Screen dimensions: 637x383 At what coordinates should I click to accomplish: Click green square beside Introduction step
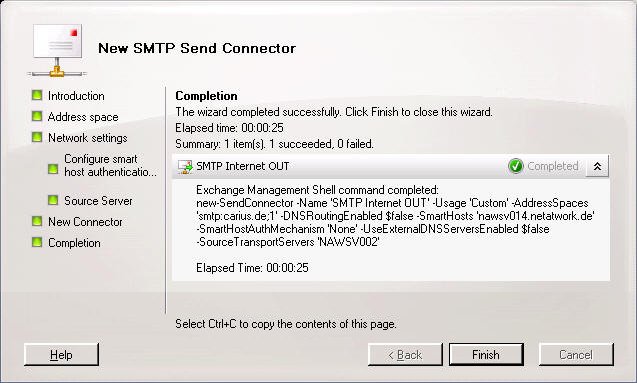(x=37, y=95)
